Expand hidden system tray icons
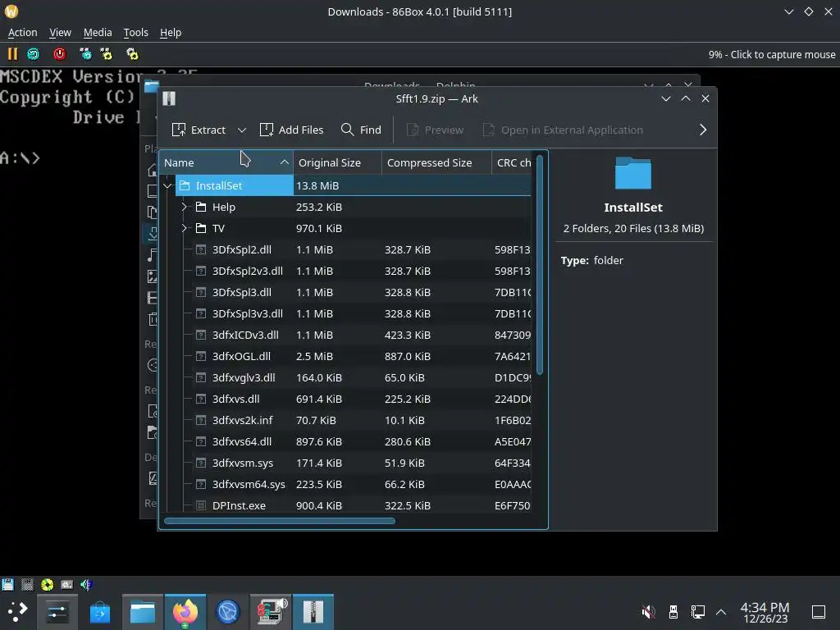840x630 pixels. pos(721,612)
